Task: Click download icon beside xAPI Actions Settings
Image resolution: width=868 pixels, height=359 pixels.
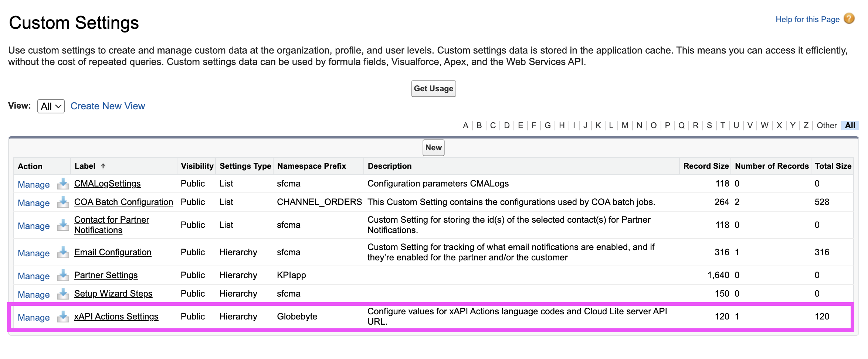Action: click(63, 317)
